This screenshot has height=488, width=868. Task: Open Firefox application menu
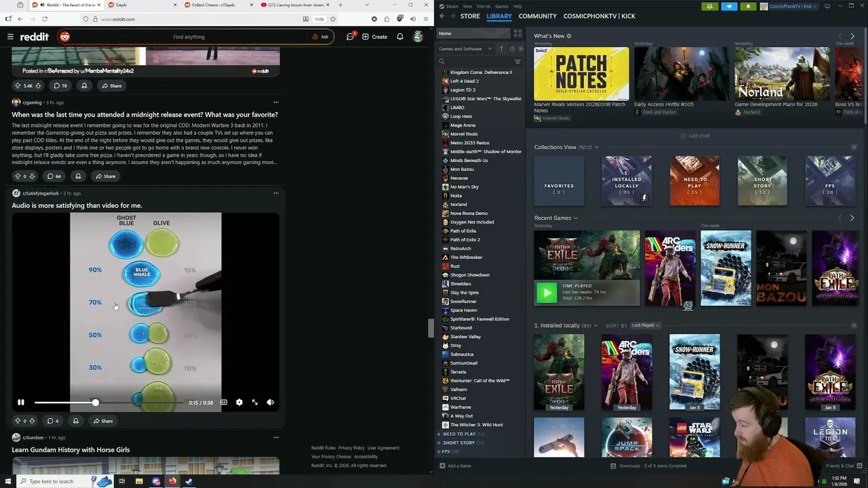425,19
